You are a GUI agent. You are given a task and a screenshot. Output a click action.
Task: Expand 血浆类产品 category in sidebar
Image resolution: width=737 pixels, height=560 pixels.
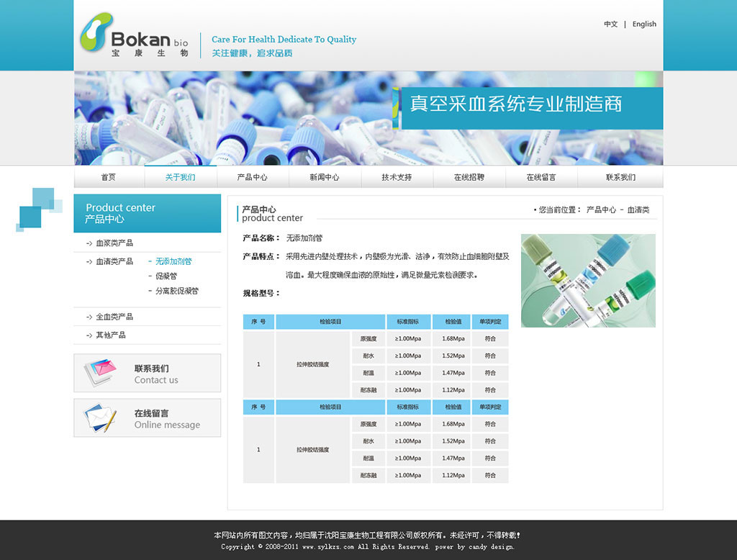point(114,243)
